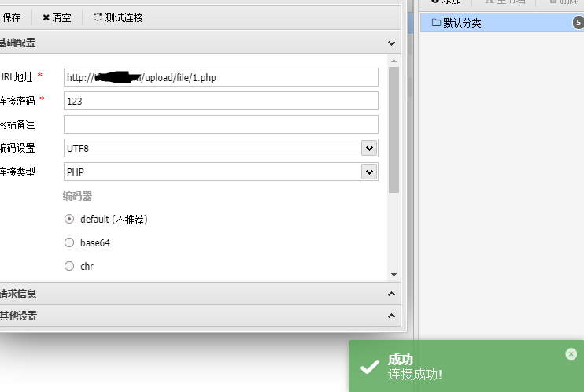The height and width of the screenshot is (392, 584).
Task: Click the arrow button of the PHP combo box
Action: pyautogui.click(x=369, y=172)
